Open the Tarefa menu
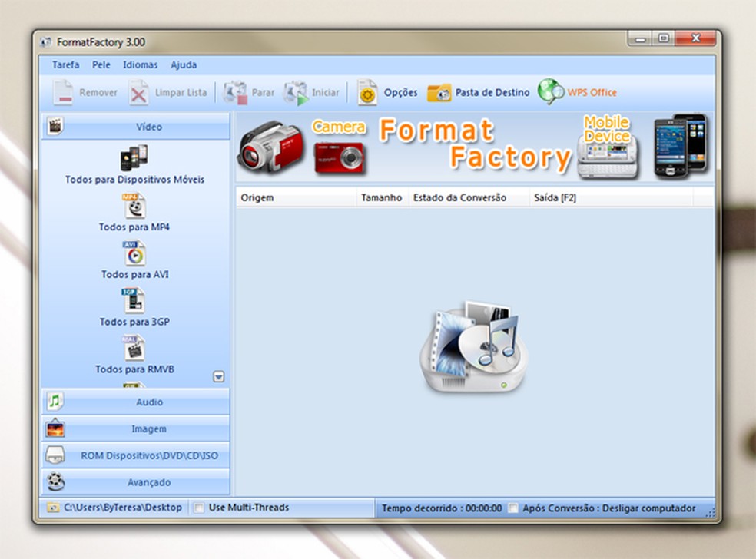756x559 pixels. [x=65, y=64]
